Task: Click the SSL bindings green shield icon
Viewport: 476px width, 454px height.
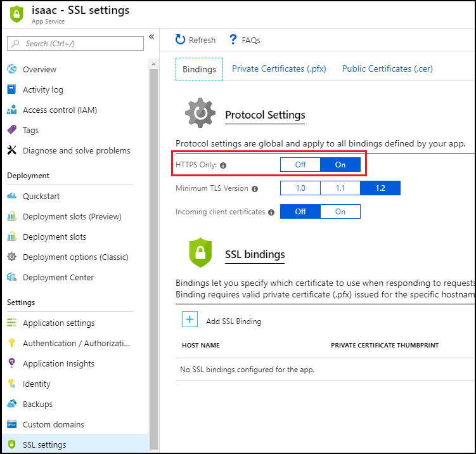Action: 200,252
